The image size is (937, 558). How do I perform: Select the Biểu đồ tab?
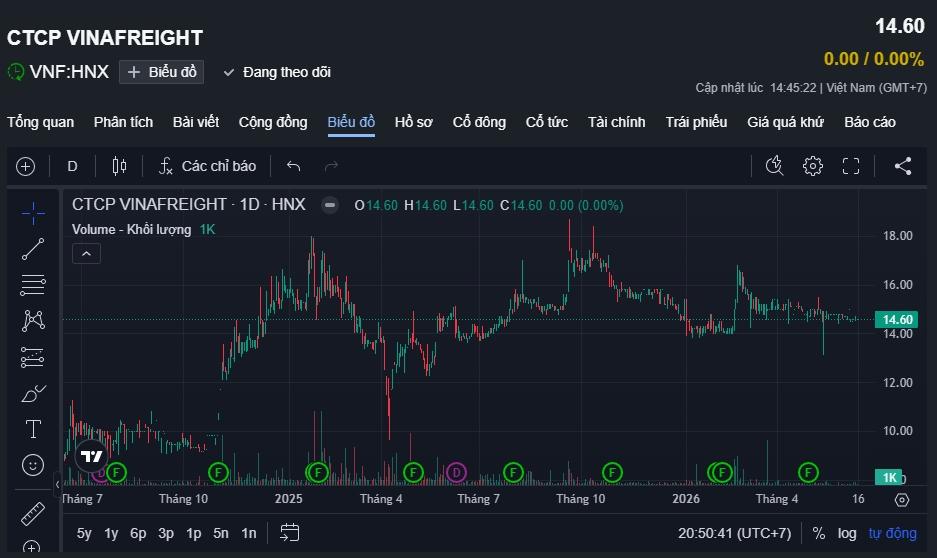351,122
